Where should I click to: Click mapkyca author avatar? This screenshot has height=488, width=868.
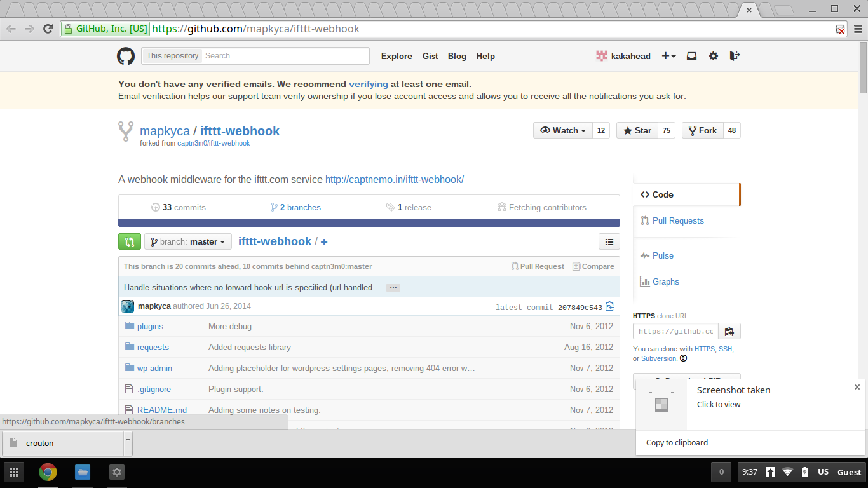click(128, 306)
